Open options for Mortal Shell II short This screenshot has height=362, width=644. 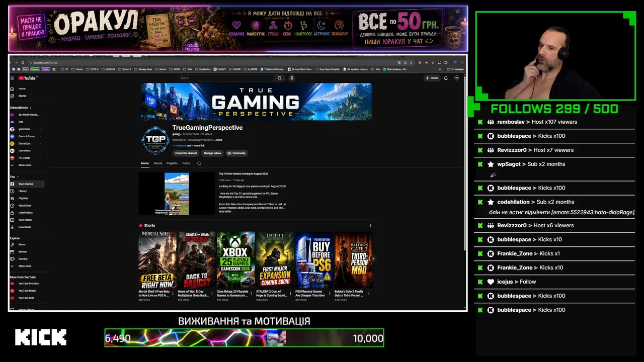[x=173, y=293]
